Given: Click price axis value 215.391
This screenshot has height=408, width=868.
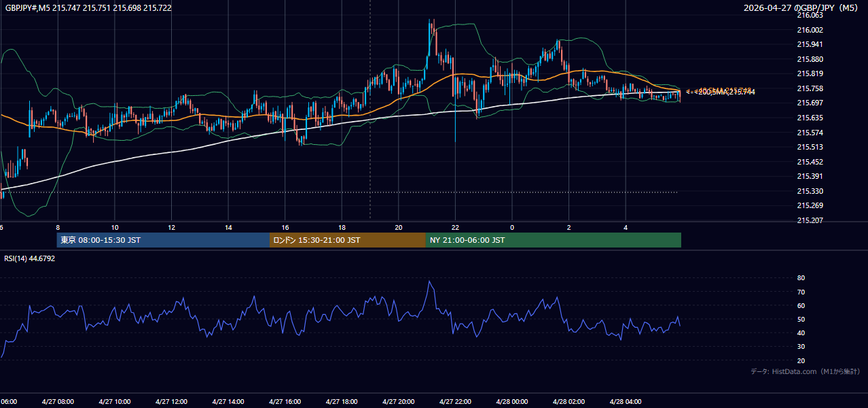Looking at the screenshot, I should 810,176.
